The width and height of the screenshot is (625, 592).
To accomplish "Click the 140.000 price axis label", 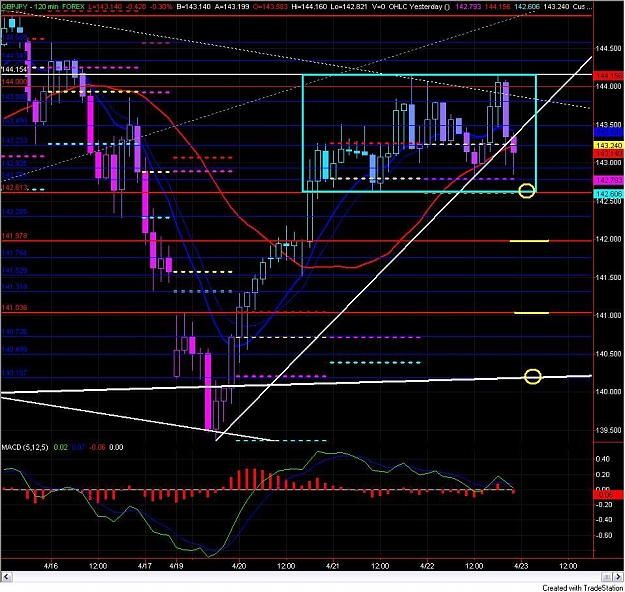I will click(608, 392).
